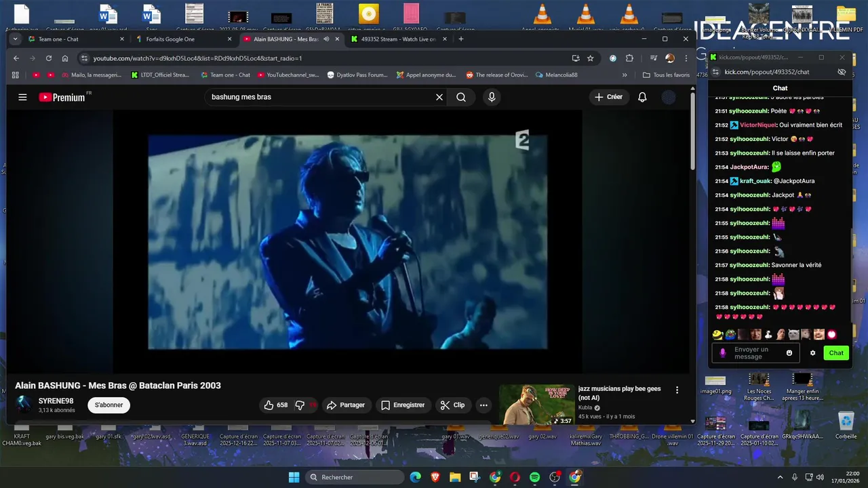868x488 pixels.
Task: Click the S'abonner subscribe button
Action: (108, 405)
